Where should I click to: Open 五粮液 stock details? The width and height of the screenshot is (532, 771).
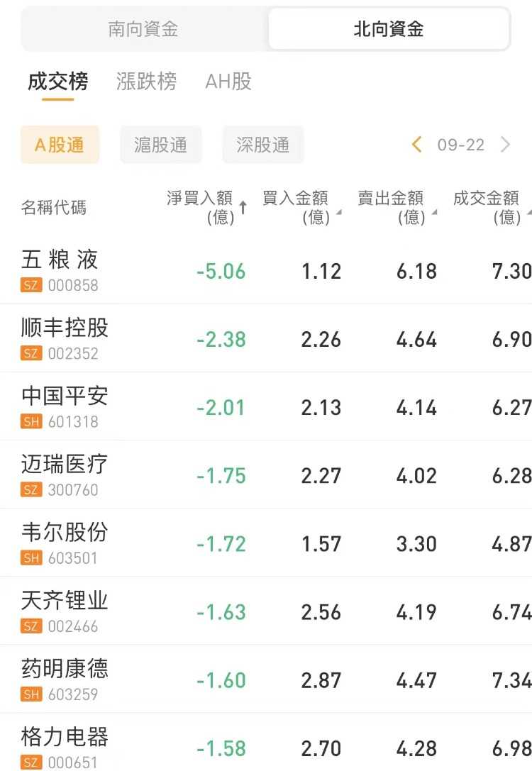tap(60, 260)
